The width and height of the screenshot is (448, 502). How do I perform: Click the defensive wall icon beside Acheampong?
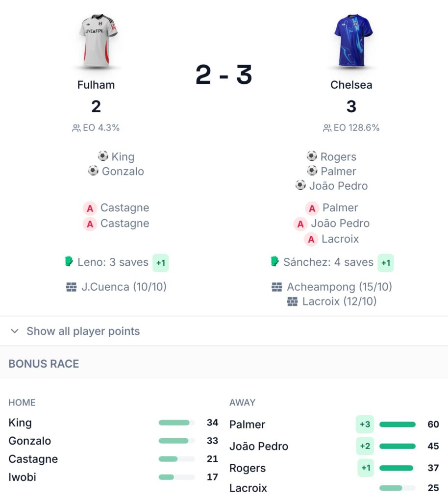[x=277, y=287]
